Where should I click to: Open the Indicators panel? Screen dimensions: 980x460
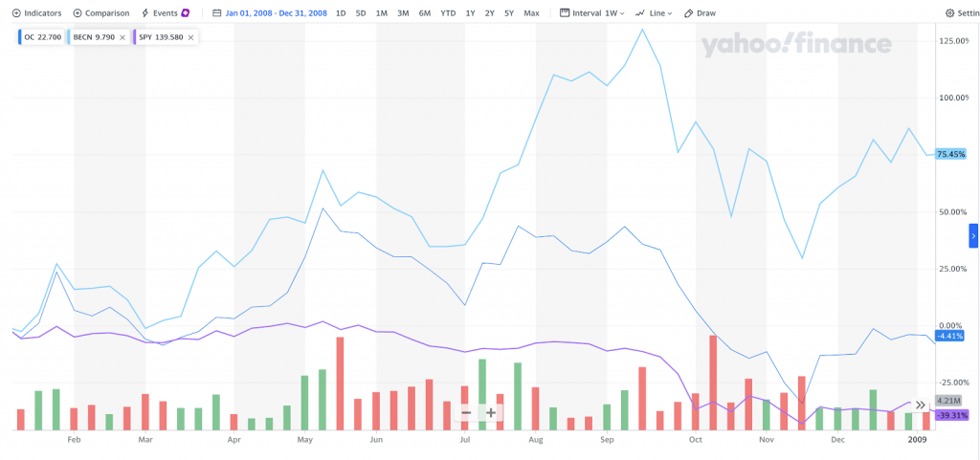(37, 13)
